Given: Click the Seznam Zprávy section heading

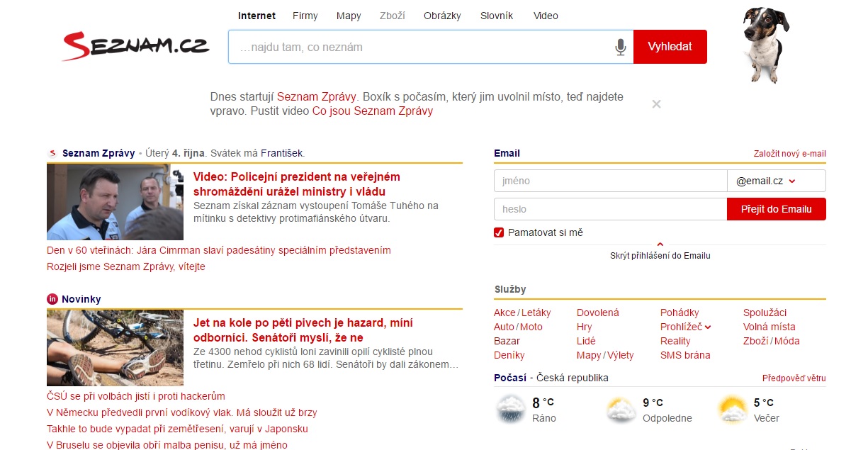Looking at the screenshot, I should click(x=98, y=153).
